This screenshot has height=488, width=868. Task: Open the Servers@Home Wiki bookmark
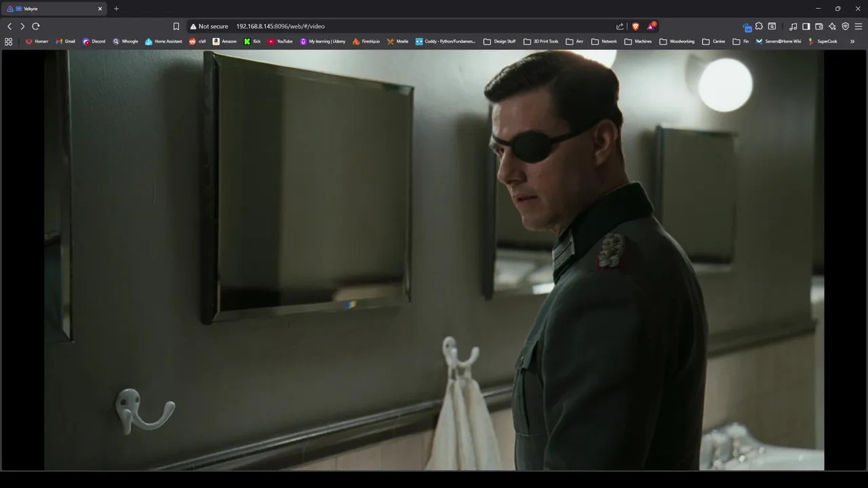click(778, 41)
